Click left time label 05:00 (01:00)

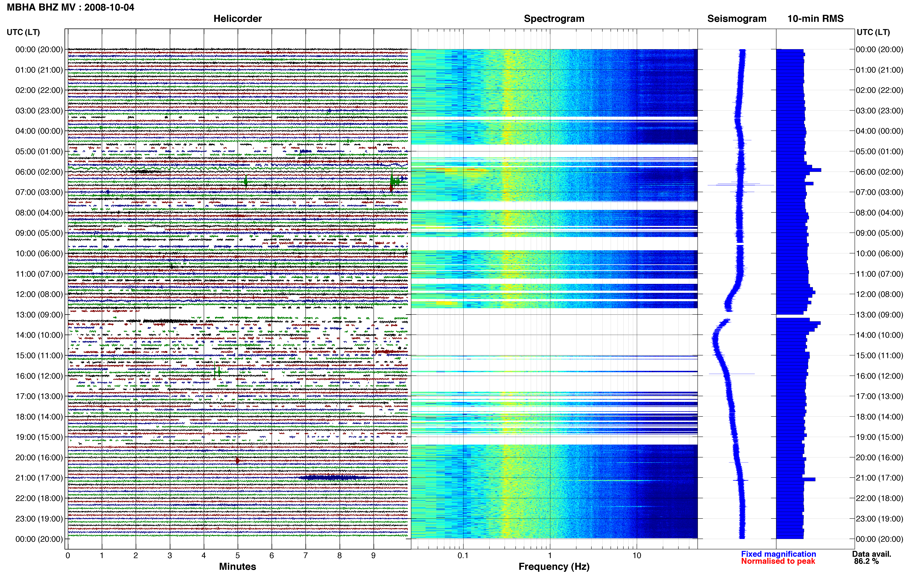(39, 151)
